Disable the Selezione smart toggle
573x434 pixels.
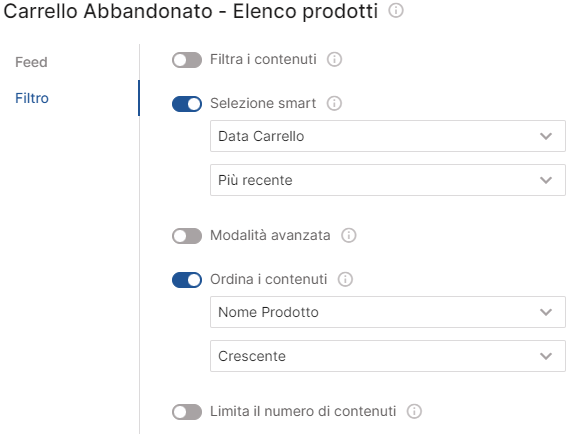pyautogui.click(x=187, y=104)
